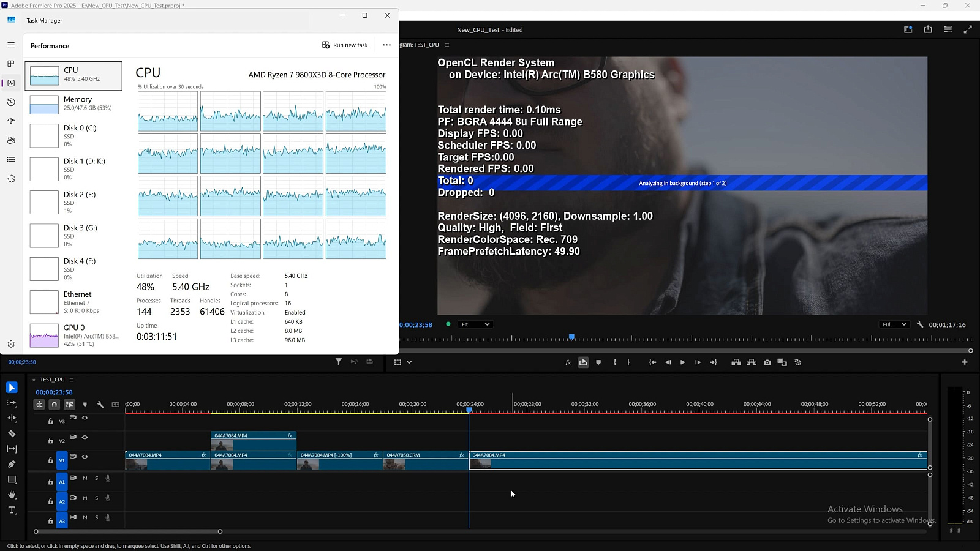Select CPU in Performance list
The width and height of the screenshot is (980, 551).
(73, 76)
